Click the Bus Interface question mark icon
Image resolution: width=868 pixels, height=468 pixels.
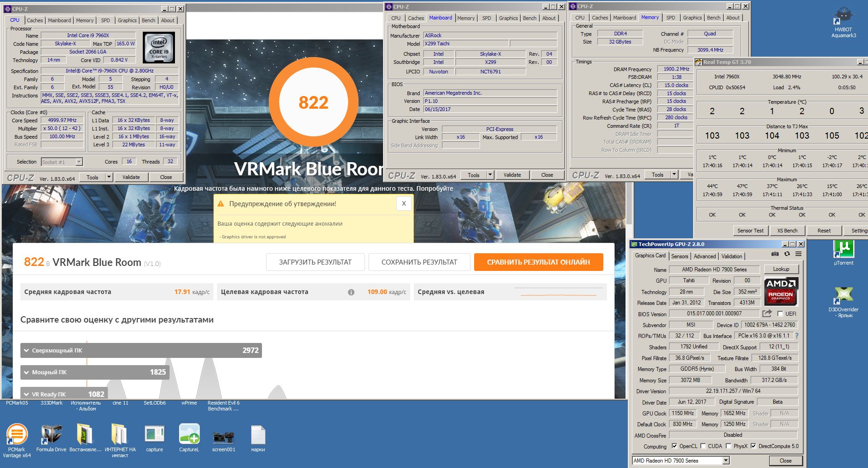click(797, 336)
